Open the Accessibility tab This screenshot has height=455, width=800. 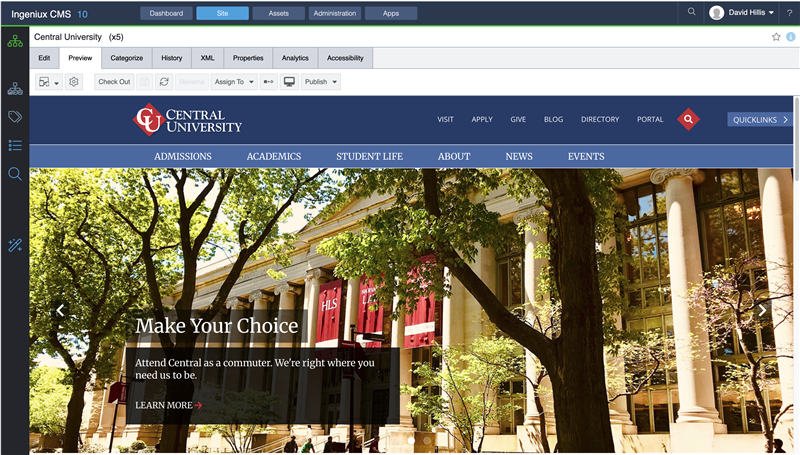coord(345,58)
